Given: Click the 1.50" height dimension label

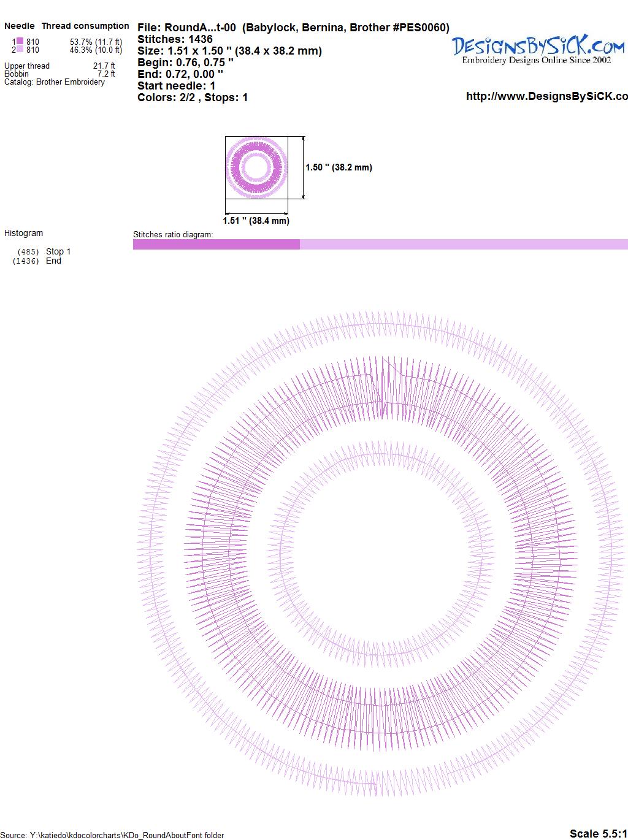Looking at the screenshot, I should pos(339,167).
